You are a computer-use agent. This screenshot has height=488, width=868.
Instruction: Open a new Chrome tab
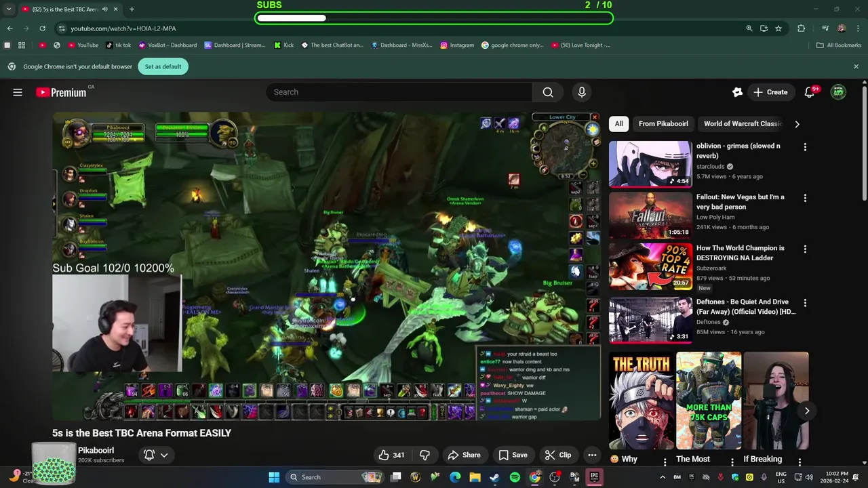(132, 9)
